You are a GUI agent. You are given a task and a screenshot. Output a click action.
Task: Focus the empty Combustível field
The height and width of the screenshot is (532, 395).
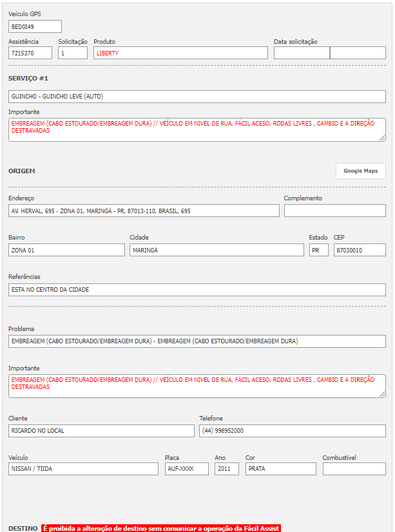click(x=354, y=469)
